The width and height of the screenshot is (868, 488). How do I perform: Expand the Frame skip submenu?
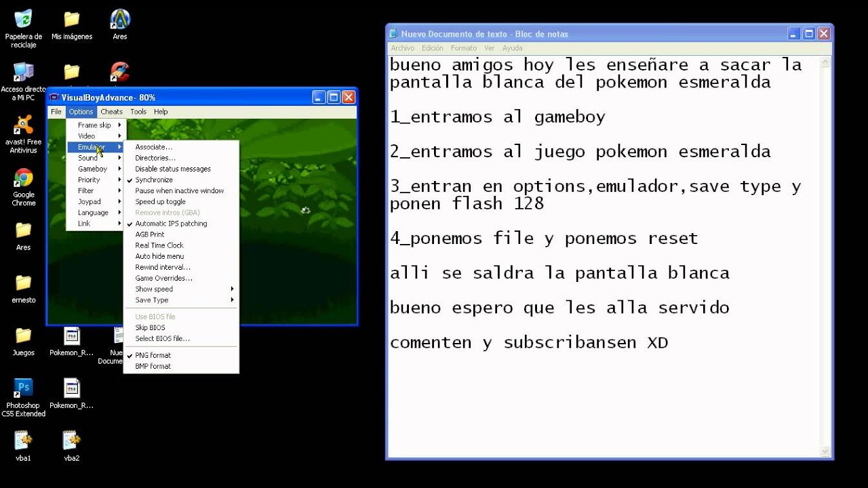point(96,125)
